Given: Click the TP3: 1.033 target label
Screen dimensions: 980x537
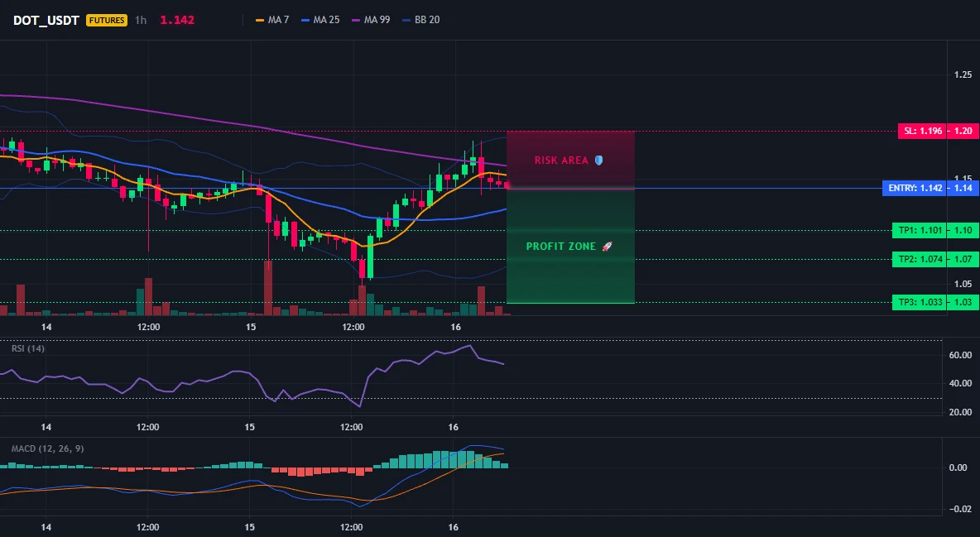Looking at the screenshot, I should click(x=920, y=303).
